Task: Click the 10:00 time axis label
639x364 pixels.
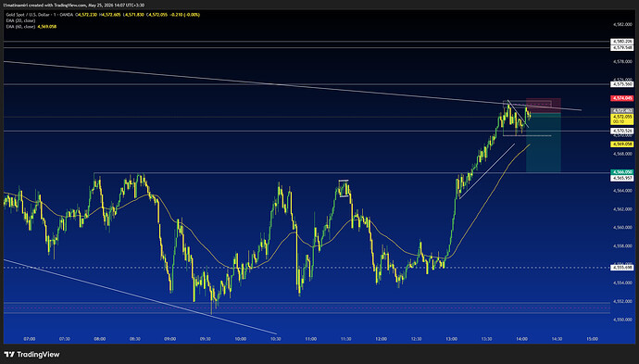Action: (241, 339)
